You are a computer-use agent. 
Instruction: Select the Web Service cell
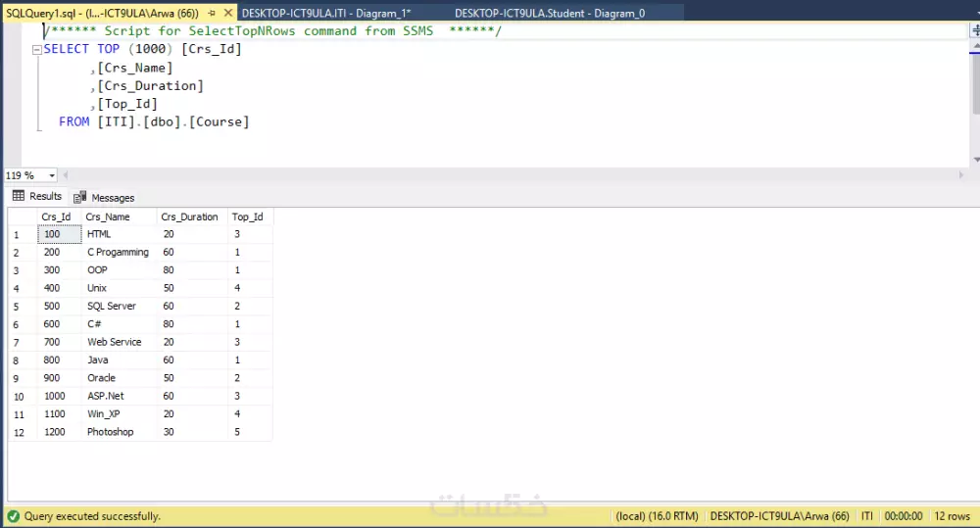(x=119, y=343)
